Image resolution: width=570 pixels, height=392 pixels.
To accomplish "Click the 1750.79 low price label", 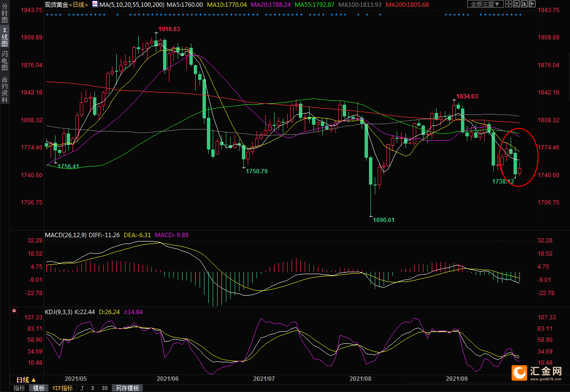I will click(x=257, y=171).
